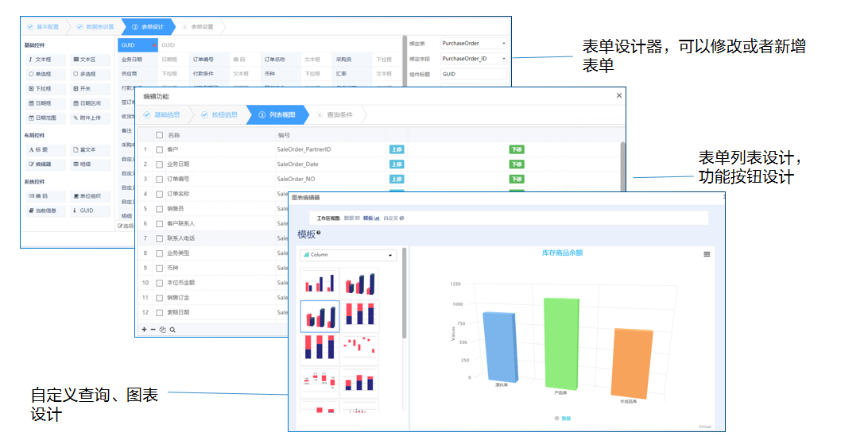The image size is (868, 448).
Task: Add the GUID system control
Action: click(x=90, y=210)
